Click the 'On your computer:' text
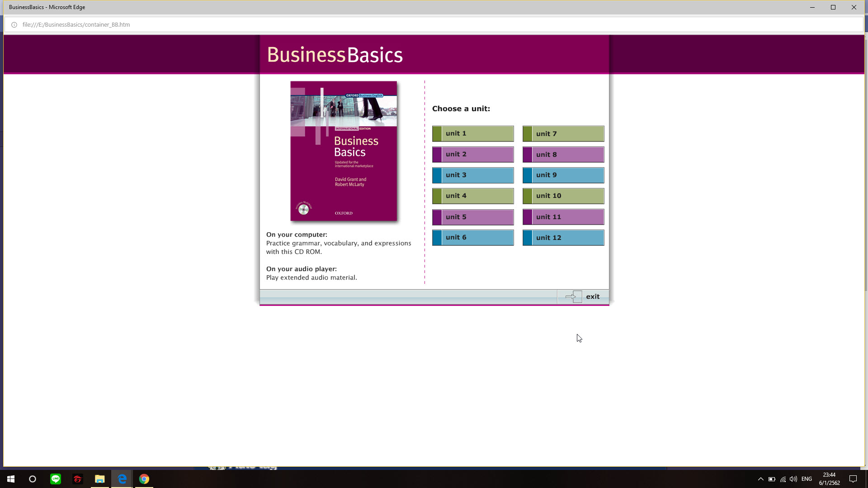Viewport: 868px width, 488px height. [x=297, y=235]
